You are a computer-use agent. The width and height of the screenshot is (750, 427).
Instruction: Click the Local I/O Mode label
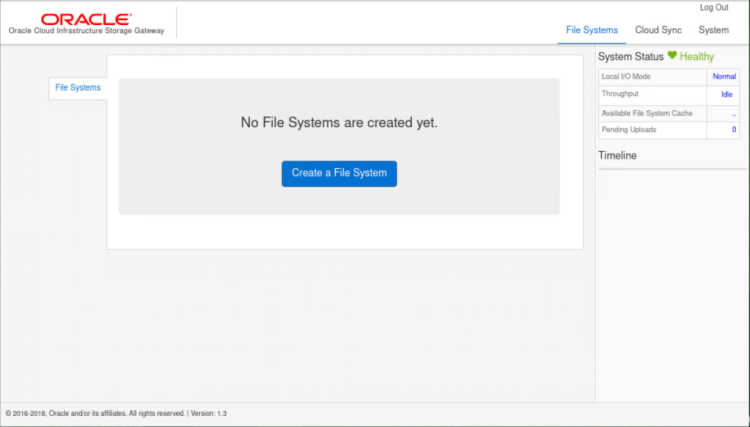coord(625,77)
